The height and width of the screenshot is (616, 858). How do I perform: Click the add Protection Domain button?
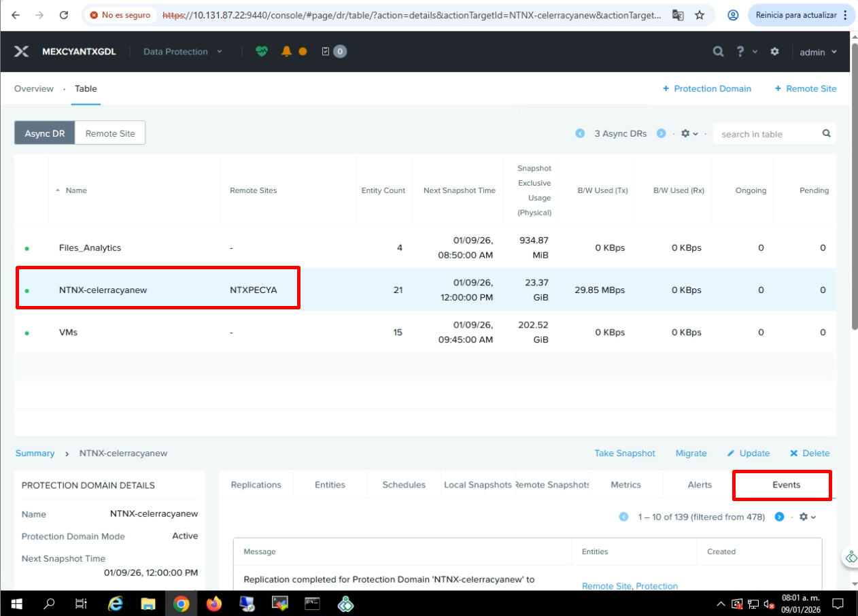tap(706, 89)
